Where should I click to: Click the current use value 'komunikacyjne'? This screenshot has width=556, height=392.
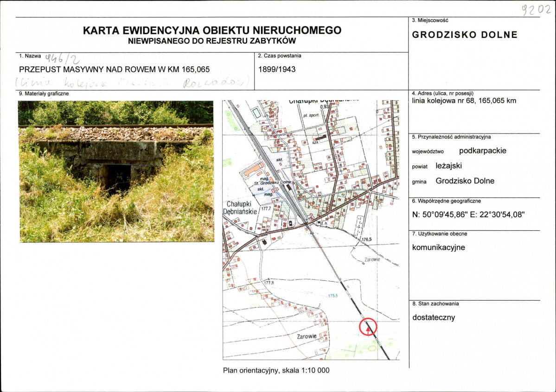pyautogui.click(x=438, y=247)
